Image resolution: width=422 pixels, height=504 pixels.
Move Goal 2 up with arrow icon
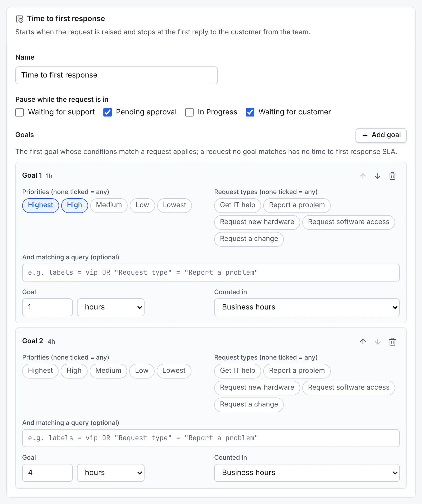tap(363, 342)
